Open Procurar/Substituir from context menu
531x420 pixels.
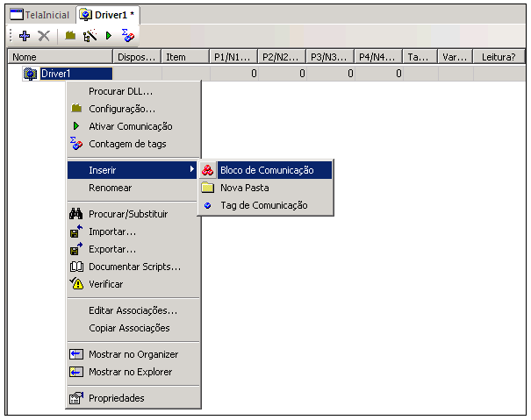pyautogui.click(x=127, y=214)
